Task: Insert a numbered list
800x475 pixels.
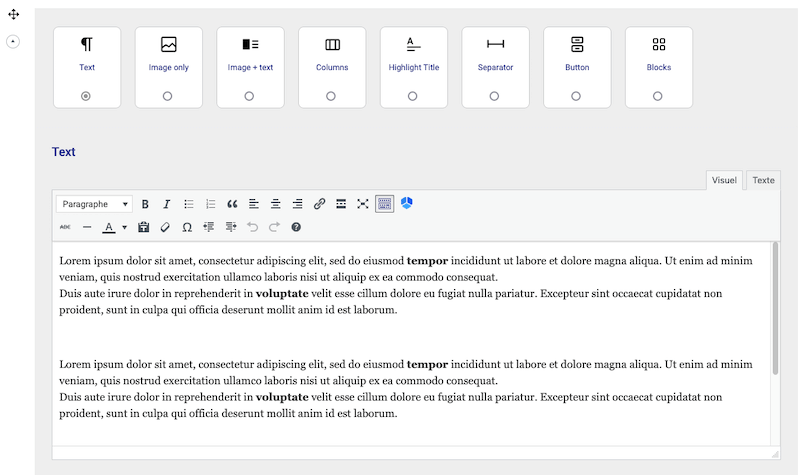Action: [210, 204]
